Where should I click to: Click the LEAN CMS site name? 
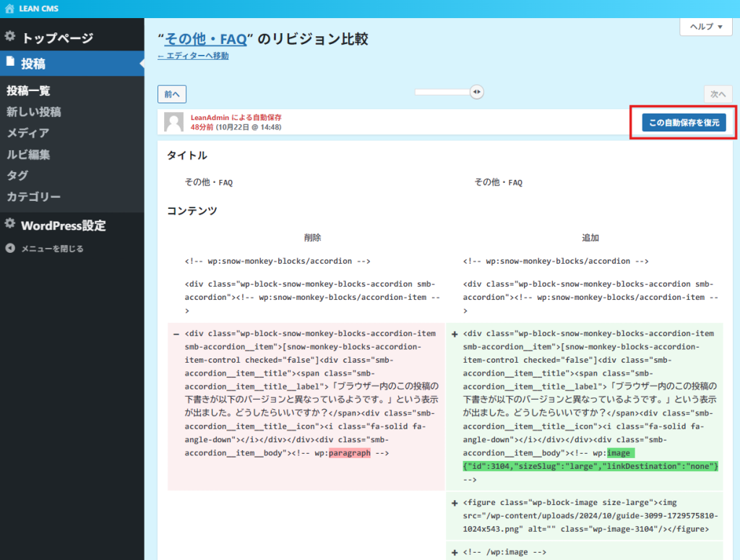point(39,9)
